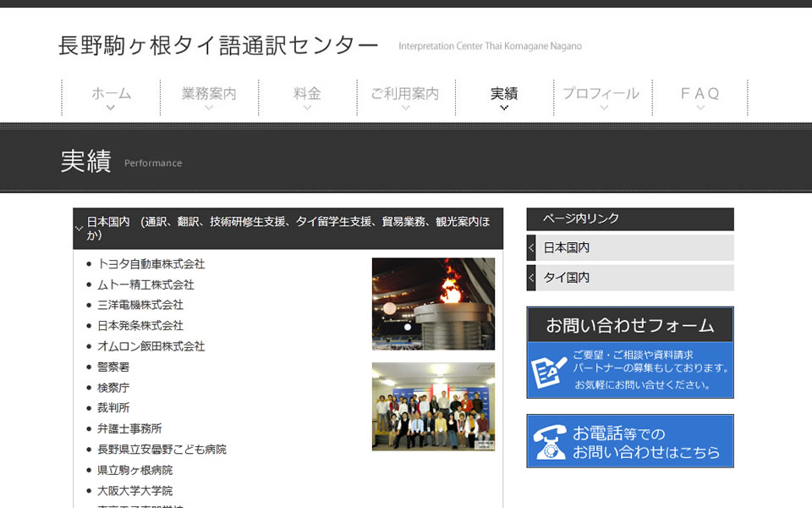Open the group photo thumbnail
Image resolution: width=812 pixels, height=508 pixels.
[433, 406]
